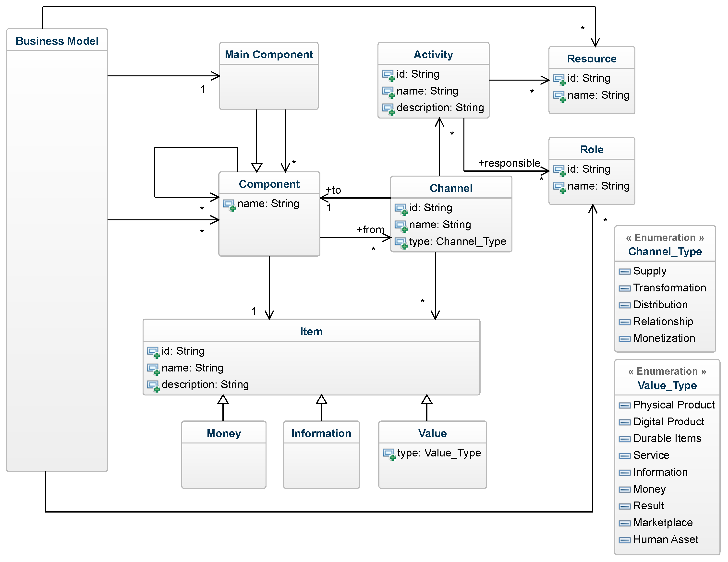Image resolution: width=728 pixels, height=562 pixels.
Task: Click the Durable Items enumeration literal
Action: click(x=667, y=438)
